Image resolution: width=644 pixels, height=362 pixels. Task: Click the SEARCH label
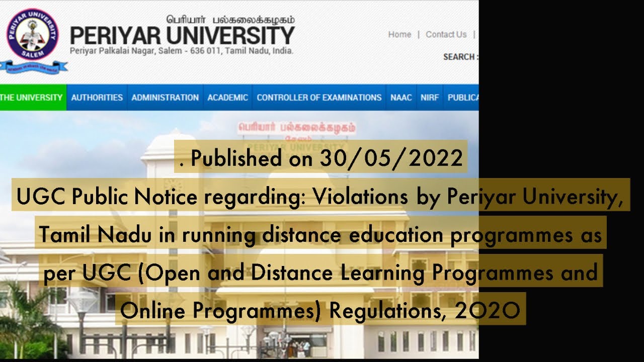(x=460, y=57)
